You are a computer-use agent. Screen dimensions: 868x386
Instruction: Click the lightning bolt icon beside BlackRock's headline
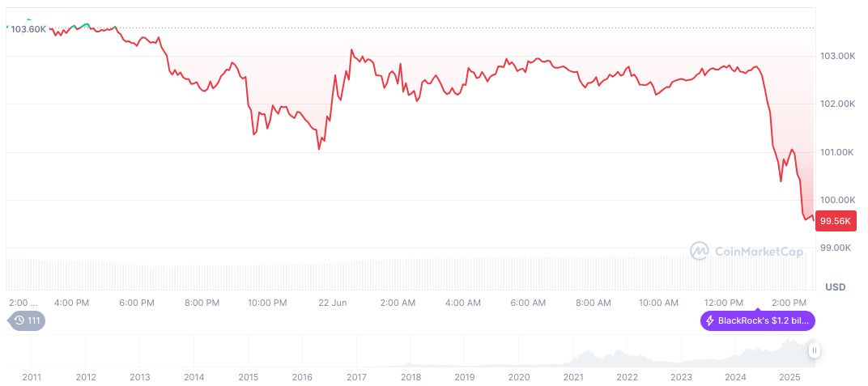pos(710,321)
